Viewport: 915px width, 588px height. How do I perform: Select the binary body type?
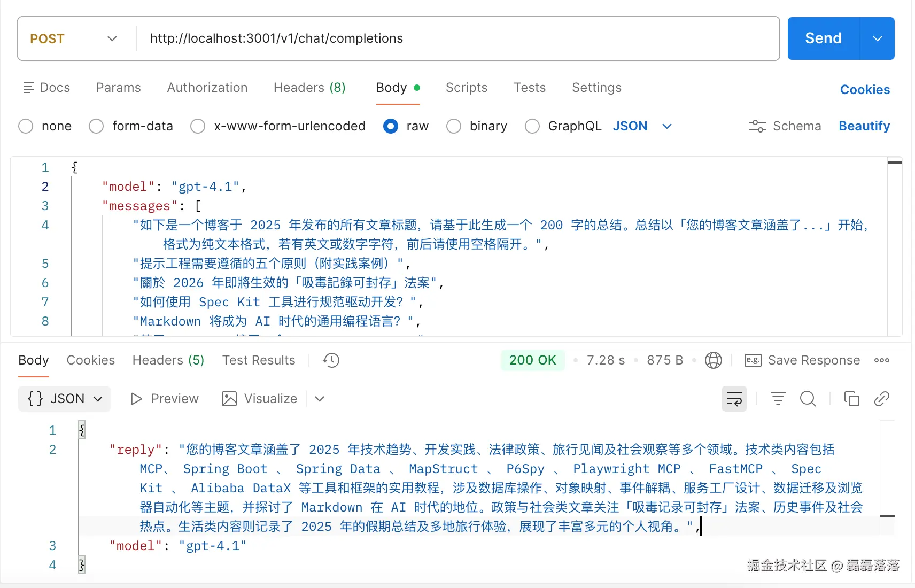point(454,126)
